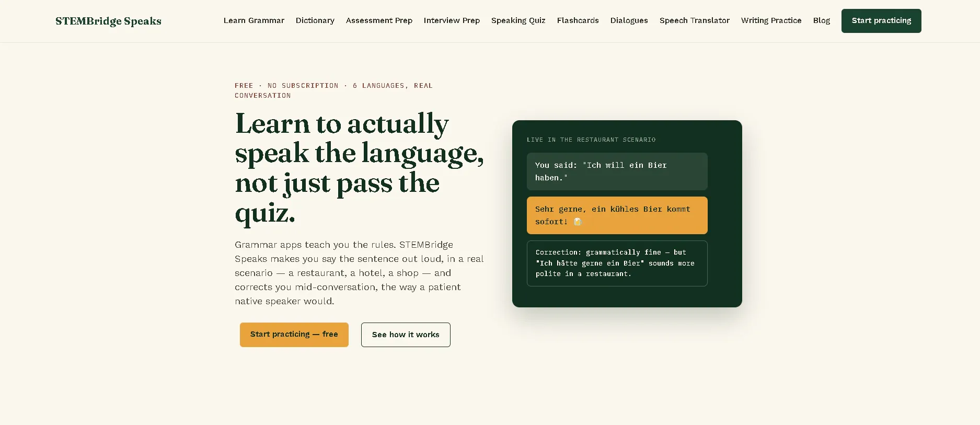The image size is (980, 425).
Task: Open Assessment Prep in the navigation
Action: point(379,20)
